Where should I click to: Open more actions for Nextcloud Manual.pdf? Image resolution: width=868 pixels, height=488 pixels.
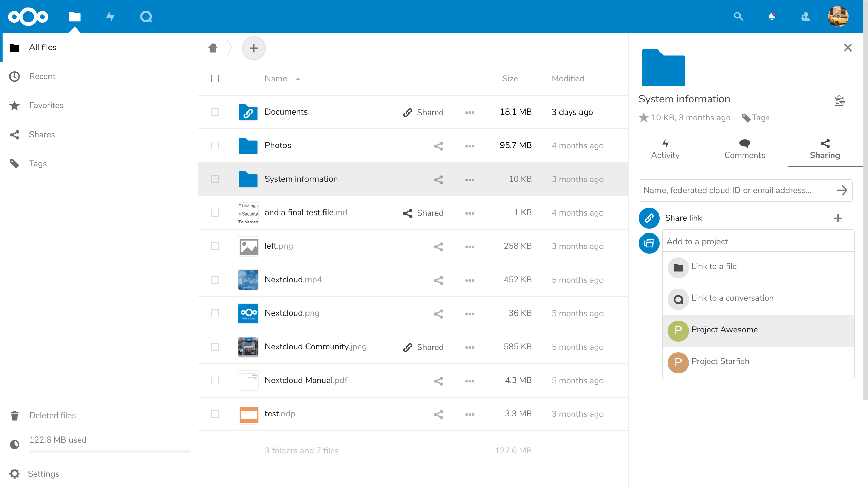(470, 381)
